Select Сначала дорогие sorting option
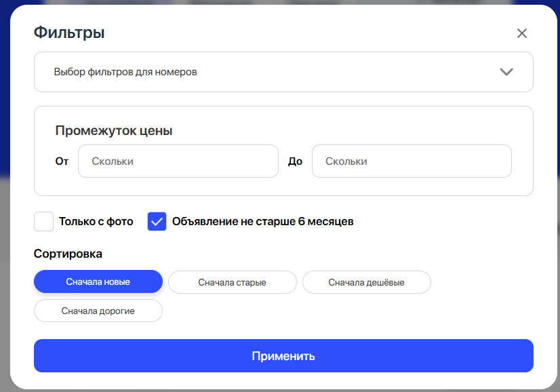The height and width of the screenshot is (392, 560). (x=98, y=311)
